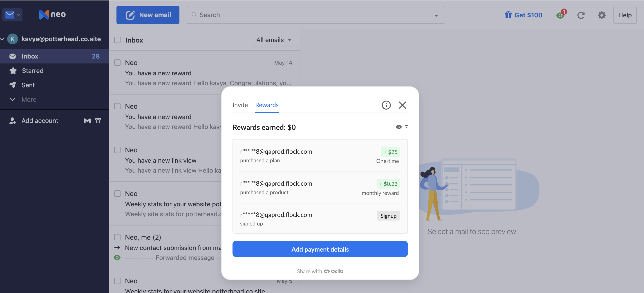Click the Help button
644x293 pixels.
(625, 15)
